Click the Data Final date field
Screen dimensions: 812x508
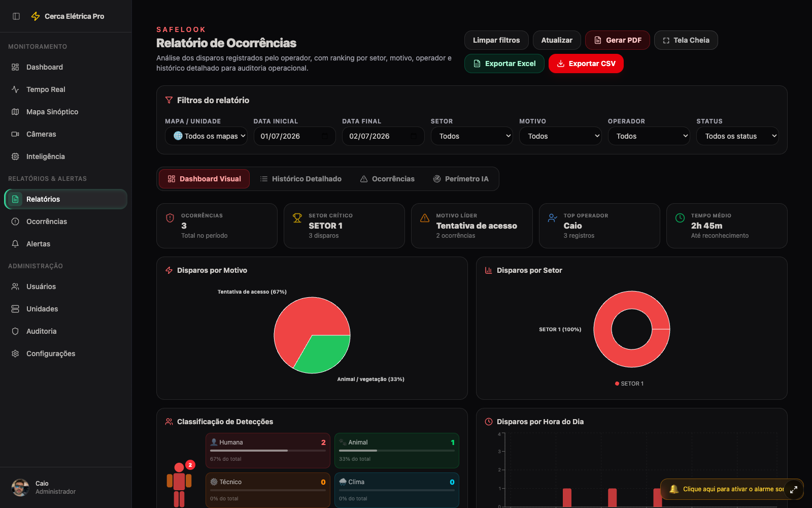point(383,136)
